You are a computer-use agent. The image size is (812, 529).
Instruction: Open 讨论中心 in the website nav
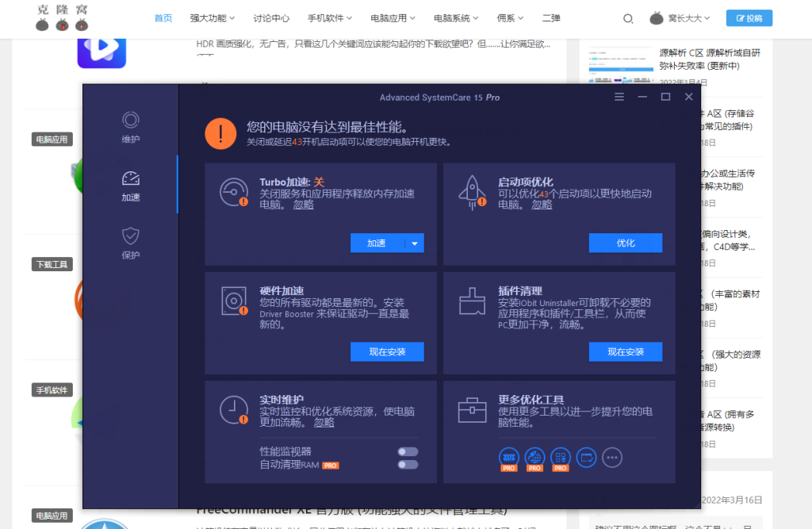(x=271, y=18)
